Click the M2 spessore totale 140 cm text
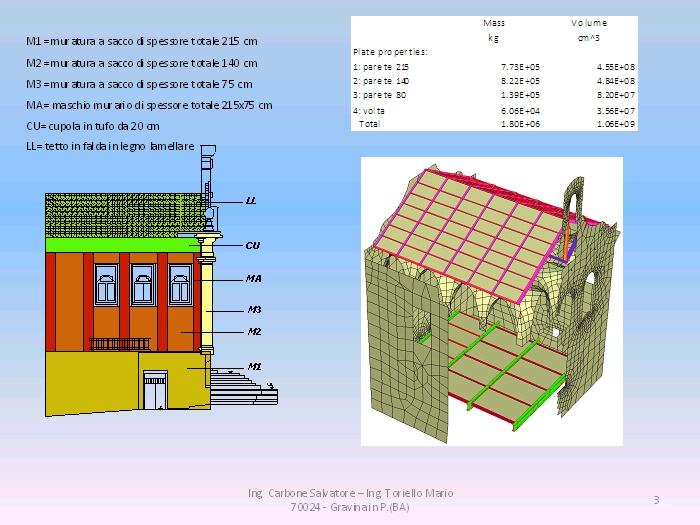Viewport: 700px width, 525px height. (x=141, y=62)
